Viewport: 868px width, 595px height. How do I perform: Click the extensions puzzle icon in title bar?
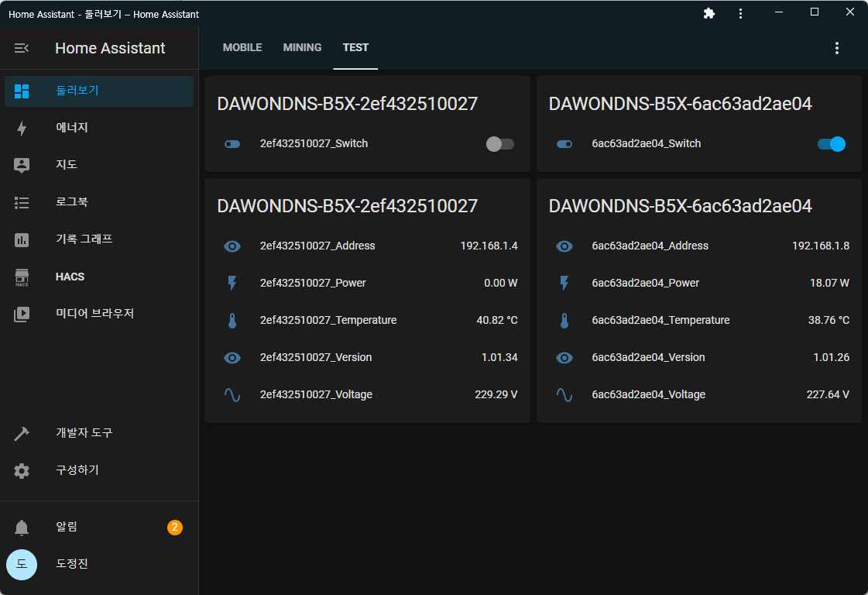coord(708,13)
